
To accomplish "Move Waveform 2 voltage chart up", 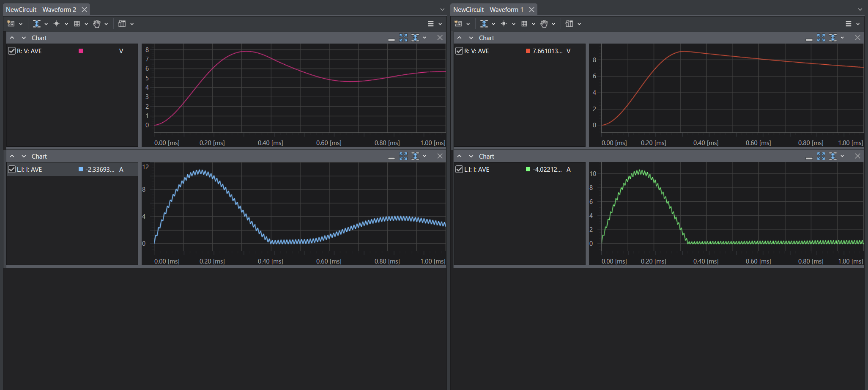I will 12,38.
